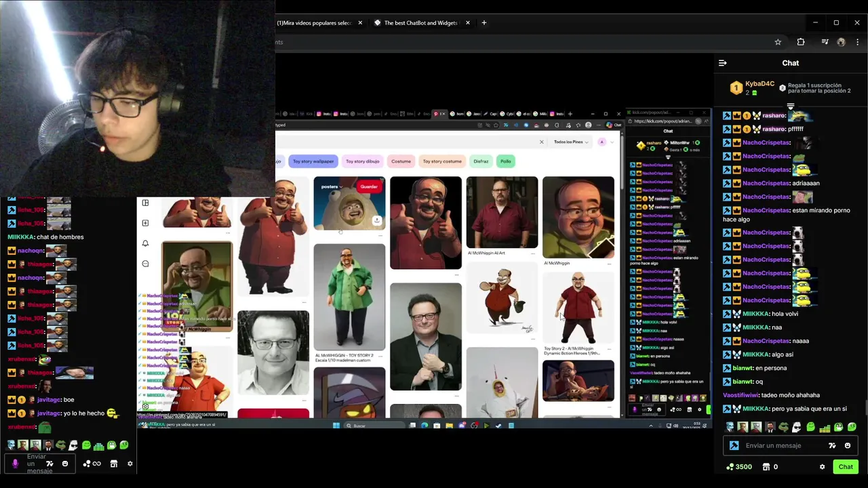868x488 pixels.
Task: Open the Pinterest messages speech-bubble icon
Action: click(x=145, y=264)
